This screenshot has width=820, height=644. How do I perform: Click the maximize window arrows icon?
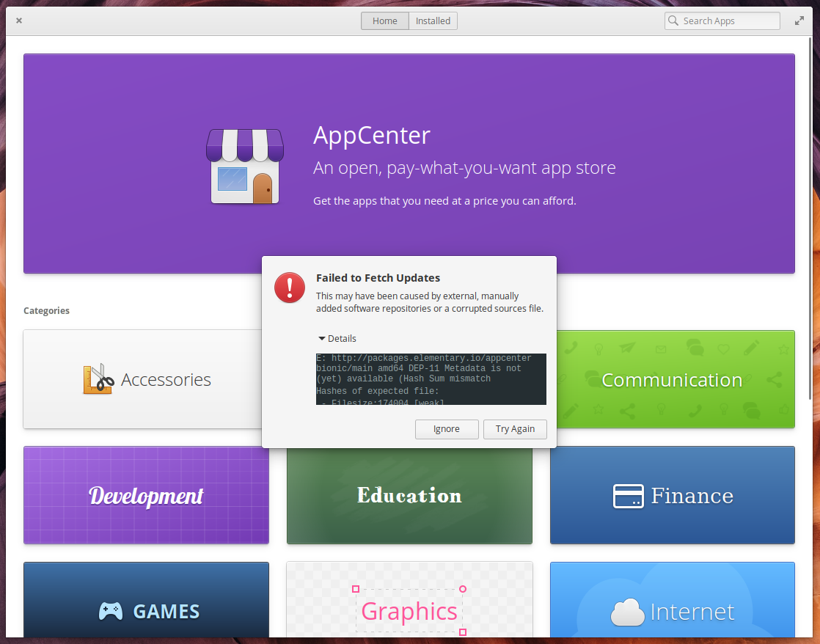pos(799,21)
